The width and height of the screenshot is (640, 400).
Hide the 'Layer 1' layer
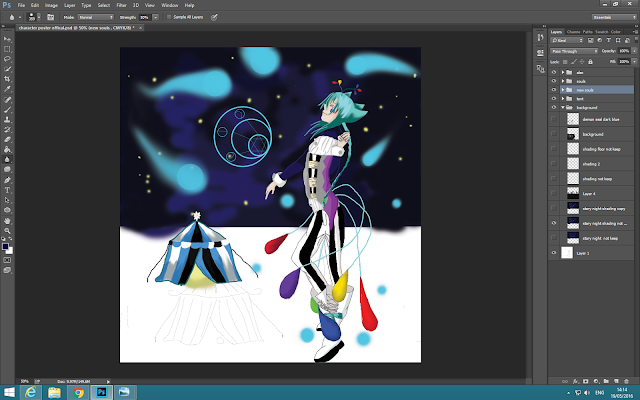click(x=553, y=253)
